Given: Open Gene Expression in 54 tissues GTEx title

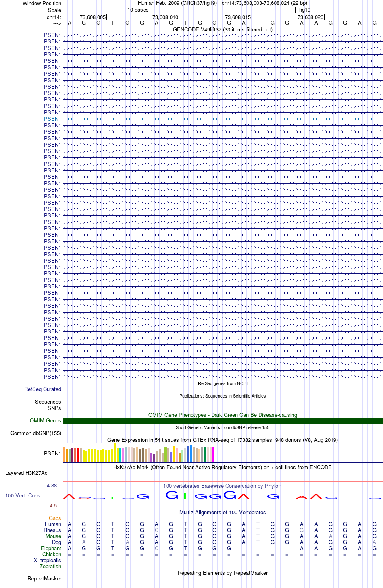Looking at the screenshot, I should click(223, 440).
